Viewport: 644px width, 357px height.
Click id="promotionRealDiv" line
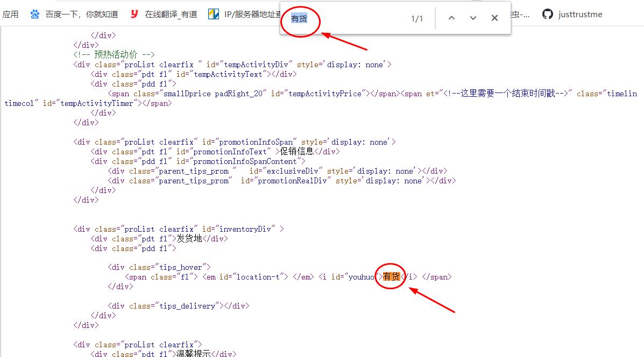[x=282, y=181]
